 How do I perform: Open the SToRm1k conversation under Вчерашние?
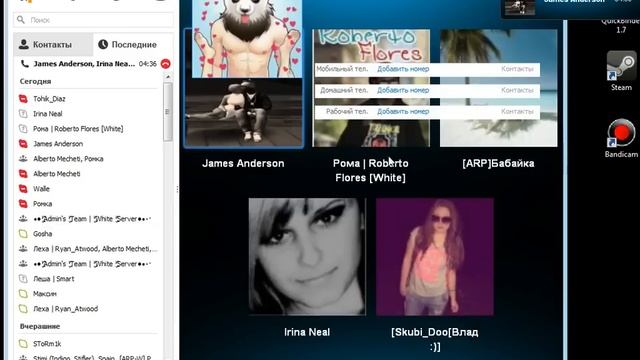point(47,344)
